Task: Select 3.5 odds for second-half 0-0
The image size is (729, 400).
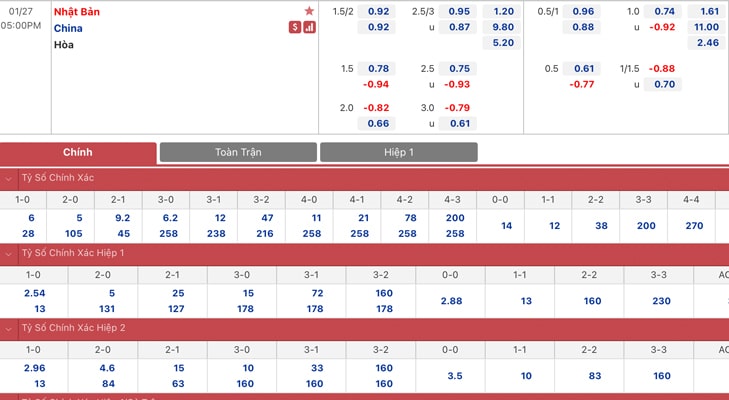Action: (x=455, y=376)
